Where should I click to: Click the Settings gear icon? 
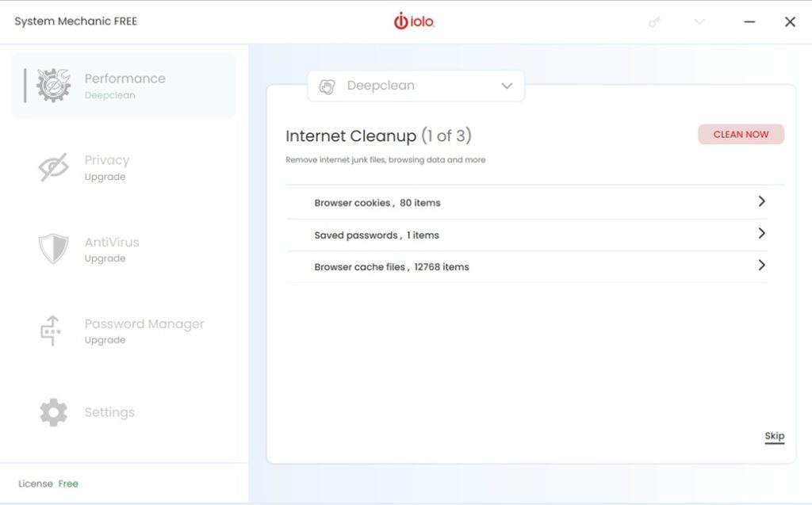click(x=53, y=412)
